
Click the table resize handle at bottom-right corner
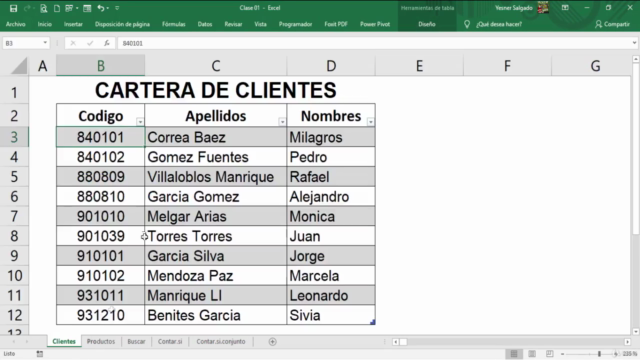[373, 322]
